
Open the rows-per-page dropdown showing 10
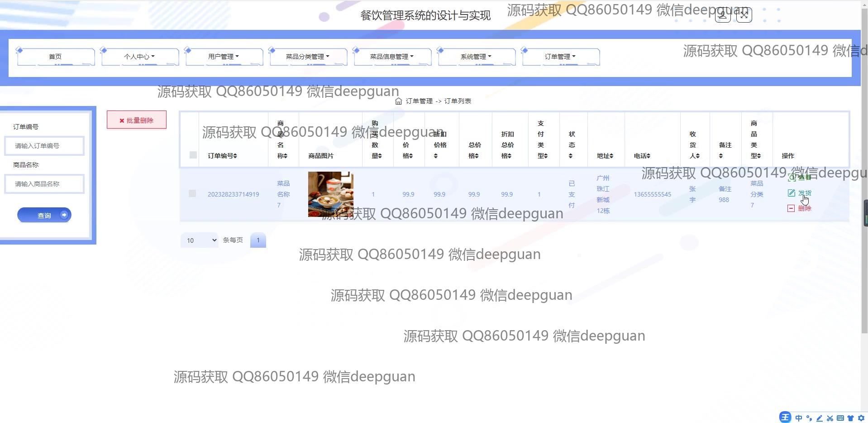[x=200, y=240]
